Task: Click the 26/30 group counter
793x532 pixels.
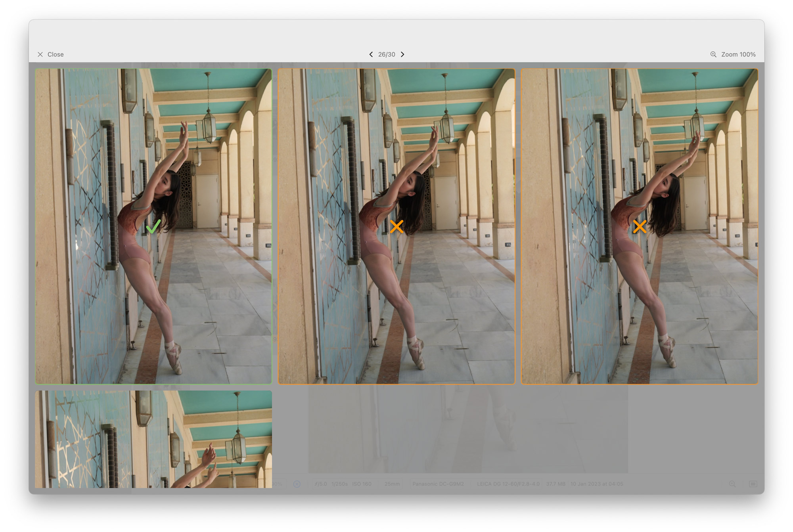Action: [x=387, y=54]
